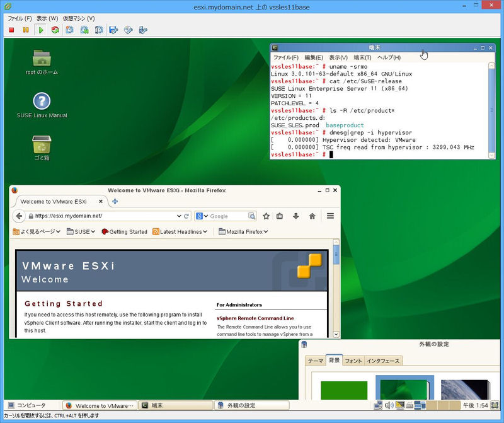Screen dimensions: 504x423
Task: Open terminal 編集(E) menu
Action: (313, 57)
